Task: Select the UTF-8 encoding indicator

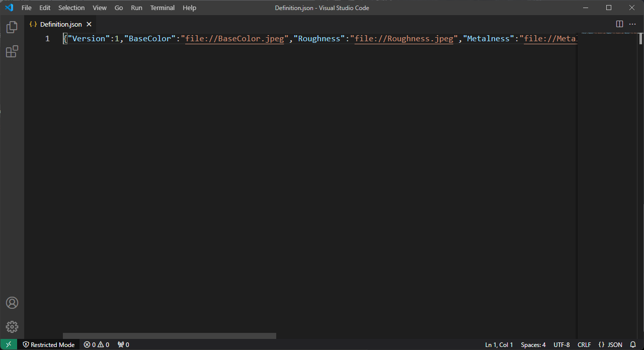Action: 561,344
